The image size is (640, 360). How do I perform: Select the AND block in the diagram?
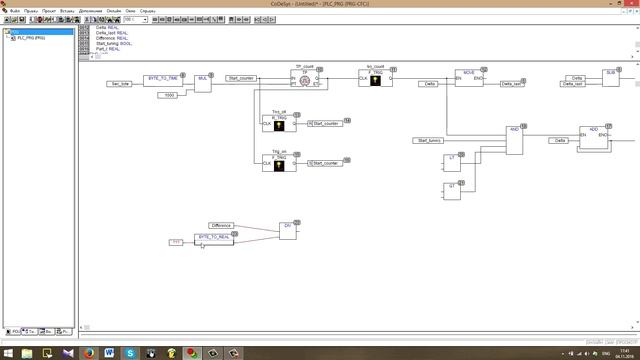coord(514,140)
